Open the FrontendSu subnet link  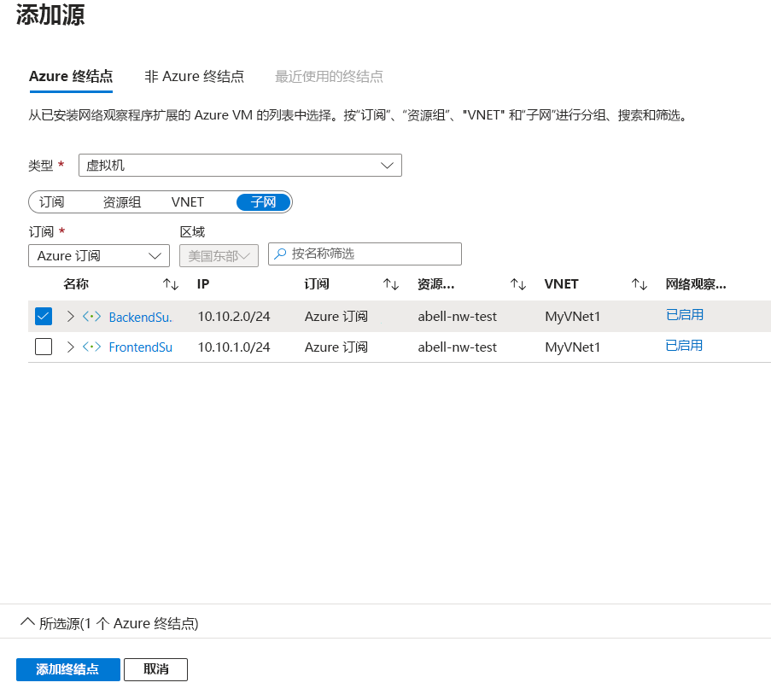(x=141, y=347)
